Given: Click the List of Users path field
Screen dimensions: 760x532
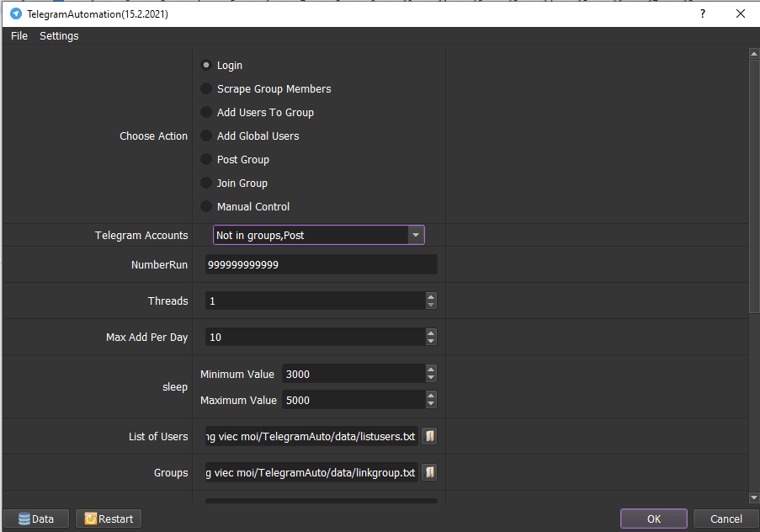Looking at the screenshot, I should coord(311,436).
